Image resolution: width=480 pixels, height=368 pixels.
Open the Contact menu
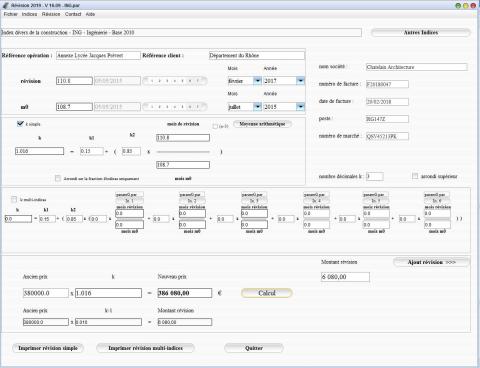coord(73,14)
